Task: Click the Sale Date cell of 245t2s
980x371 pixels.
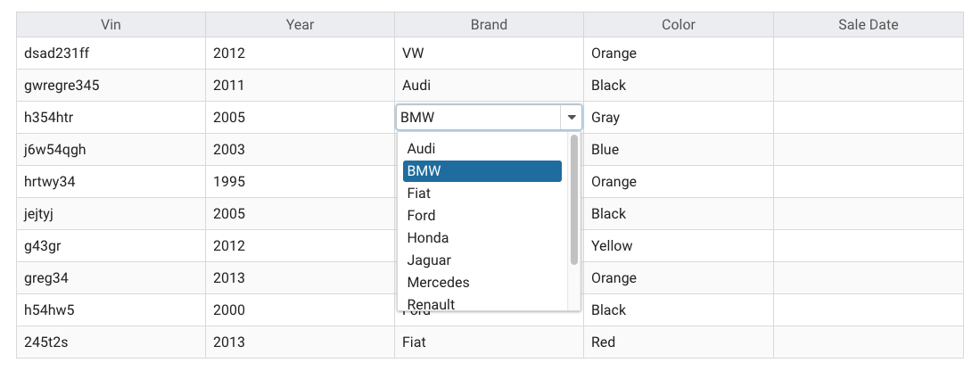Action: coord(869,342)
